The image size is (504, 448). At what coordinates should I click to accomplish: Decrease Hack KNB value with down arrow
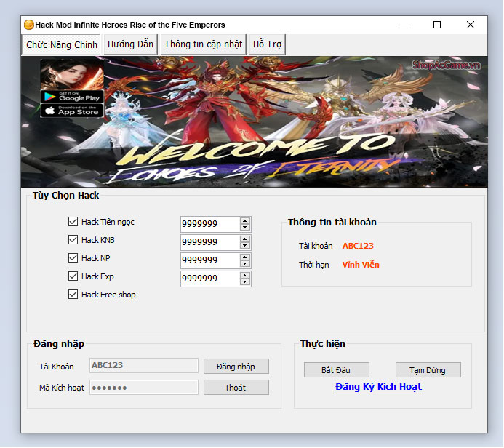(x=244, y=246)
